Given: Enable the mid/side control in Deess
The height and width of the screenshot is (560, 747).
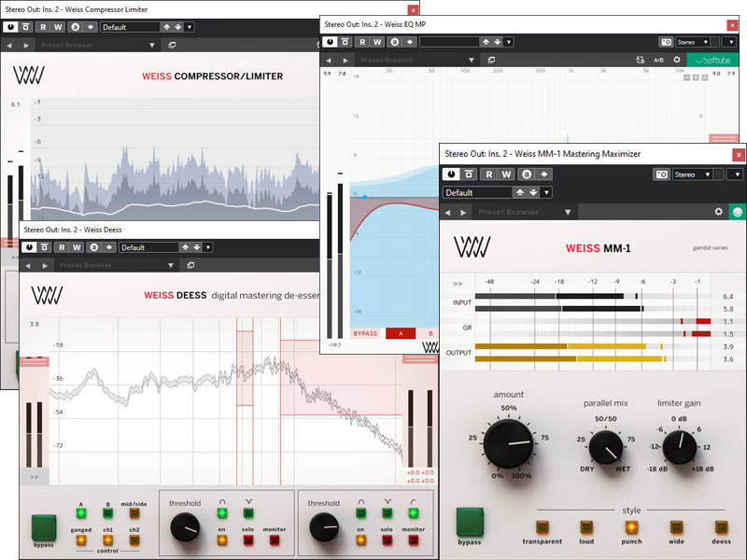Looking at the screenshot, I should (x=134, y=513).
